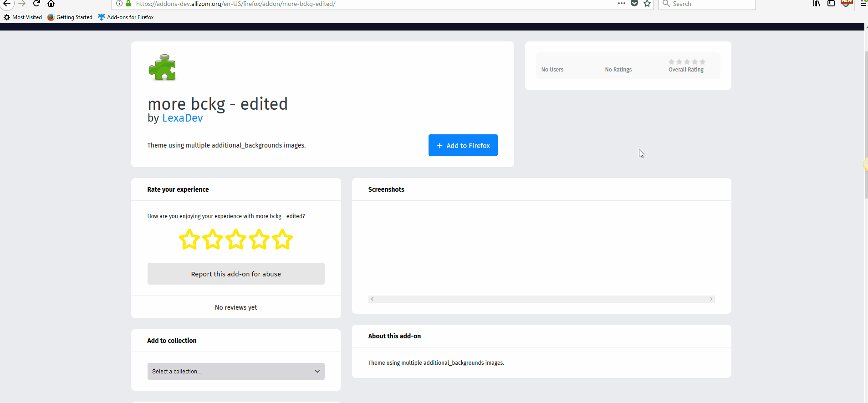
Task: Click the "Add to collection" heading
Action: 172,341
